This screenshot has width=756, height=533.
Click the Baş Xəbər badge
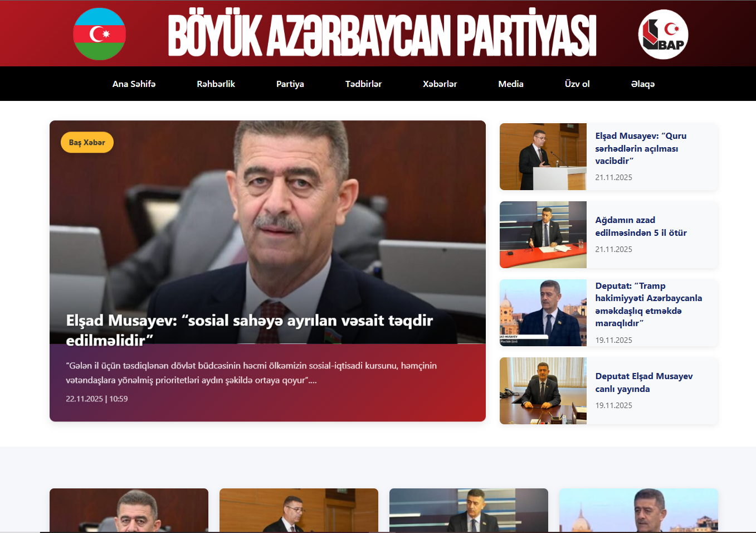87,143
